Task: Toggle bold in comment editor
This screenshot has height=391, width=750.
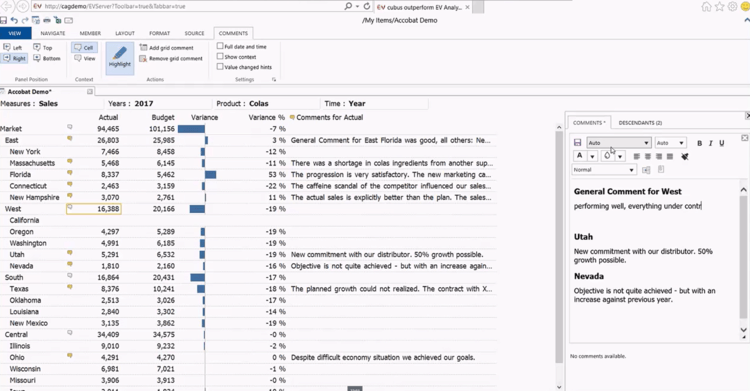Action: pos(699,143)
